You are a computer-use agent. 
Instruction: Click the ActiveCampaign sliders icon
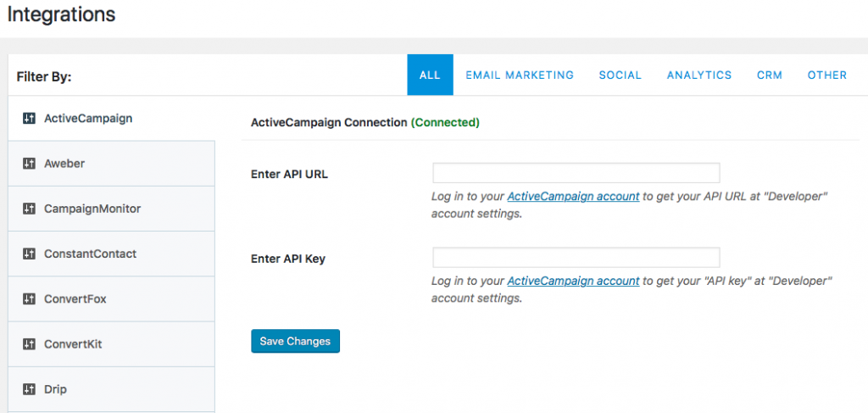[29, 118]
